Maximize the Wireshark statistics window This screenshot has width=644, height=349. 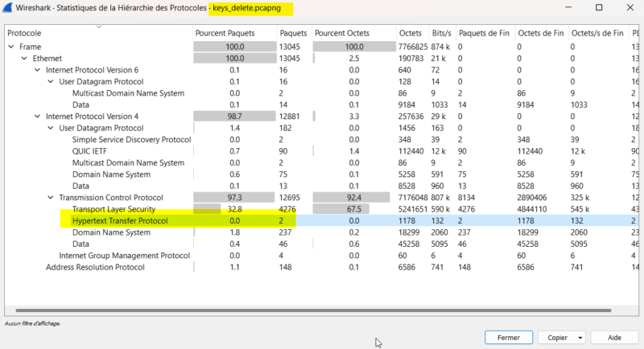coord(599,7)
